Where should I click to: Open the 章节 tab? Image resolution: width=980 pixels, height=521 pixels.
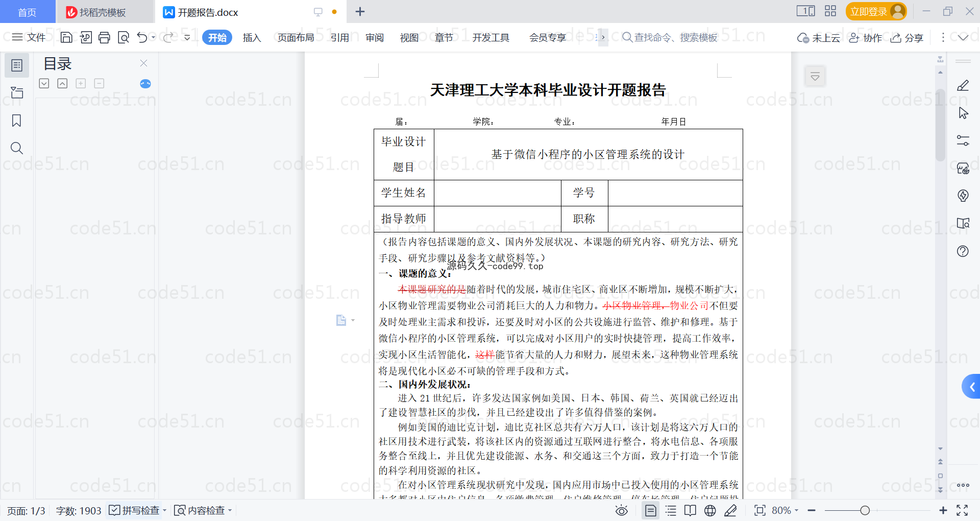click(444, 37)
